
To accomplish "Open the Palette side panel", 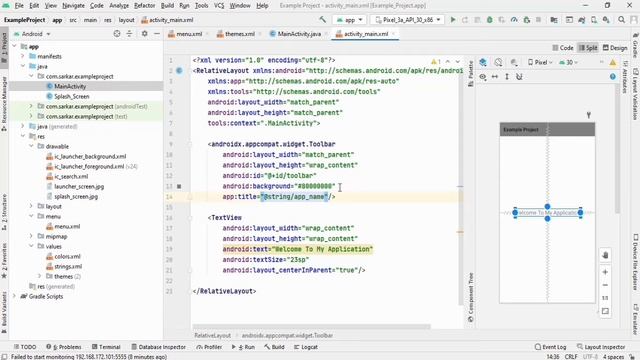I will (471, 73).
